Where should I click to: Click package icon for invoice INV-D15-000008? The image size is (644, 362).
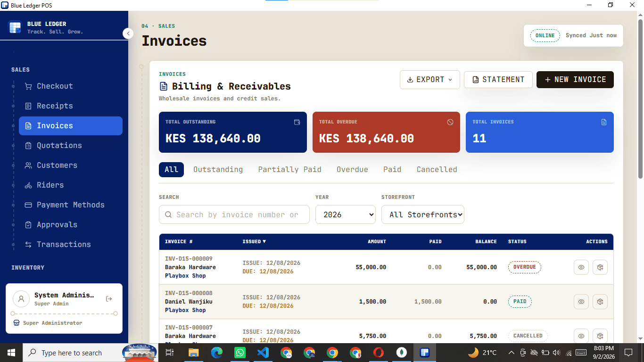[x=600, y=302]
